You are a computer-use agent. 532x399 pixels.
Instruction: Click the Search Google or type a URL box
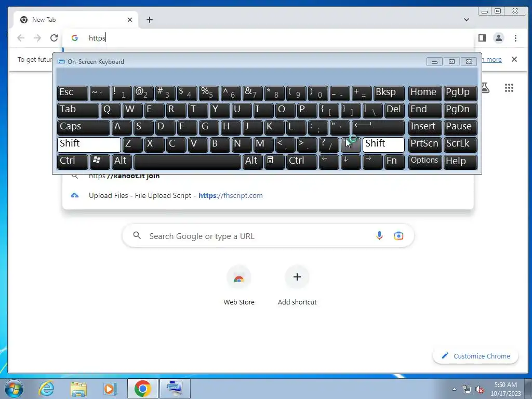point(268,235)
